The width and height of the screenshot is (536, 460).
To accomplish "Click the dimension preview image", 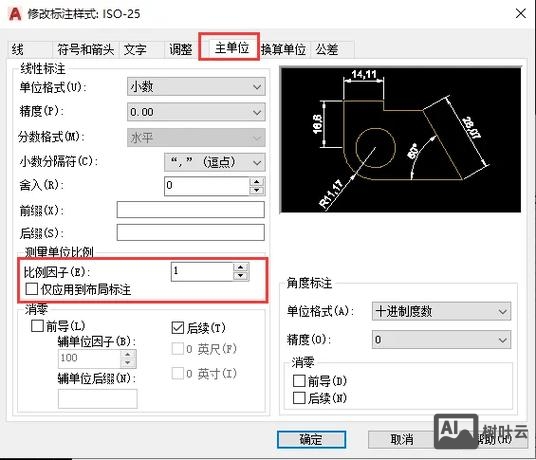I will tap(401, 140).
